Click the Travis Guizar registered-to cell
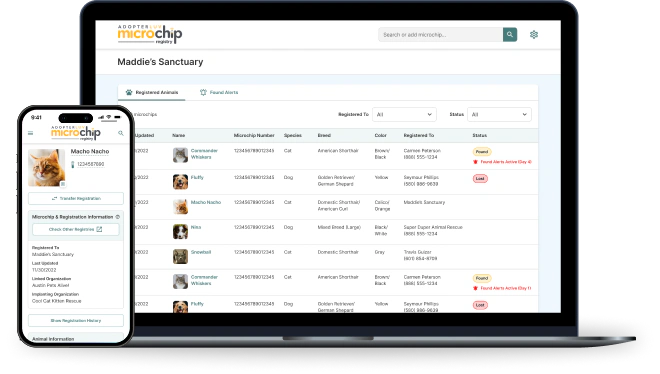The width and height of the screenshot is (660, 374). pos(420,255)
